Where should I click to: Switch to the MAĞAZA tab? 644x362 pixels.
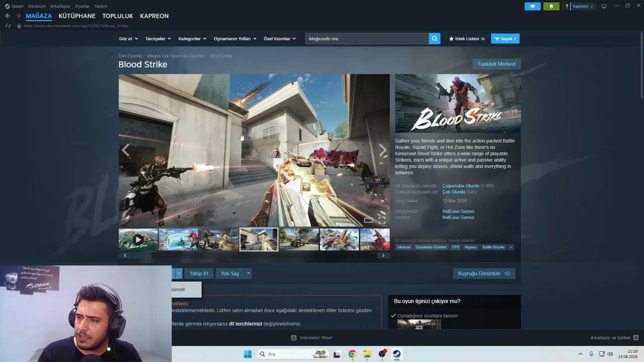(39, 16)
